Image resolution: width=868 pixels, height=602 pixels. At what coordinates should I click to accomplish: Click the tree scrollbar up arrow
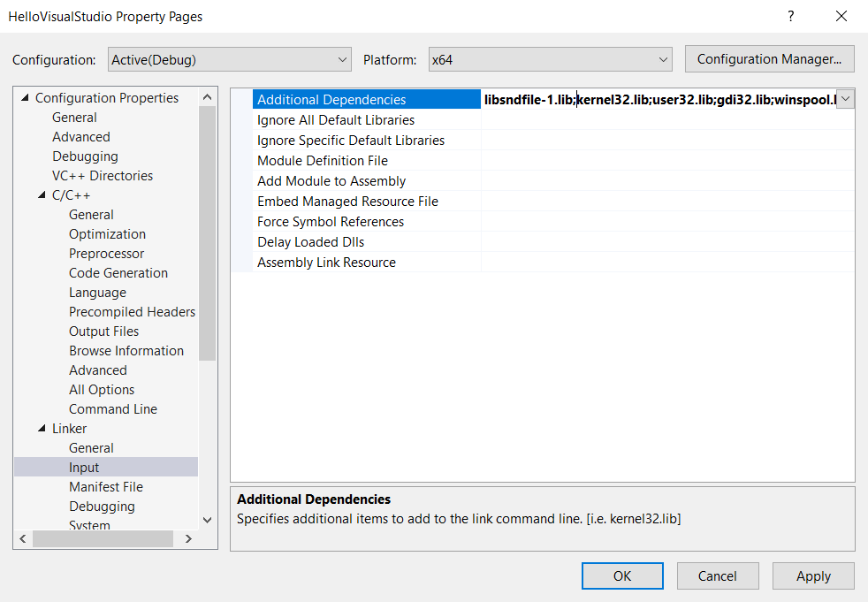pos(208,97)
